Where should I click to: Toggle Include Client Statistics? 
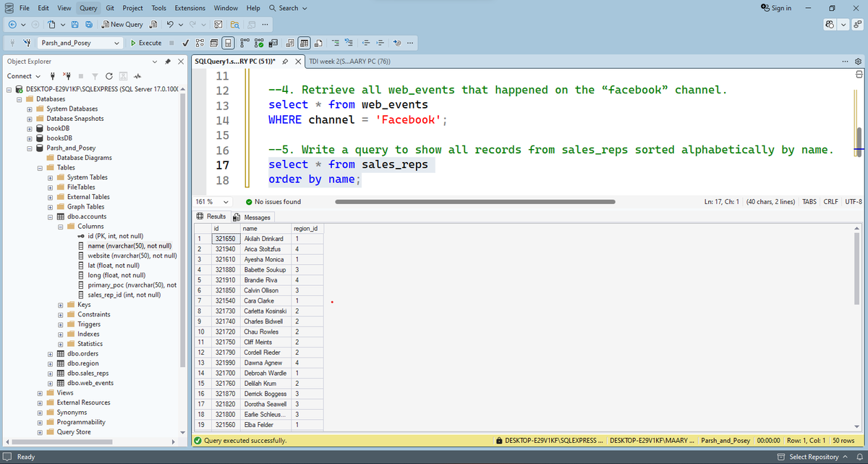pos(273,43)
